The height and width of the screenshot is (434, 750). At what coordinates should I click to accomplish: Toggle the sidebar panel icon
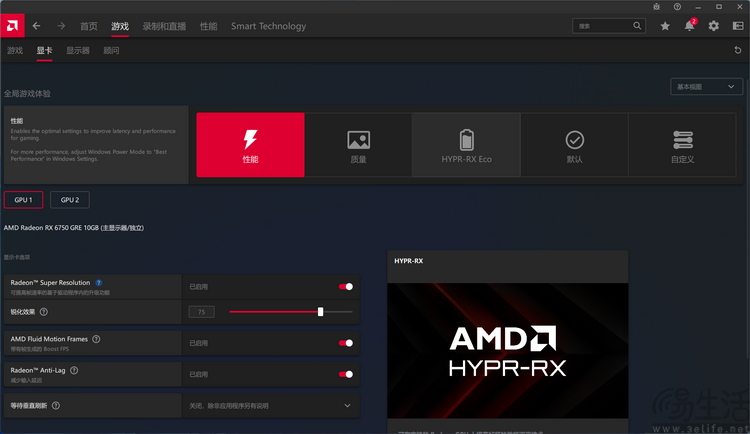tap(738, 26)
